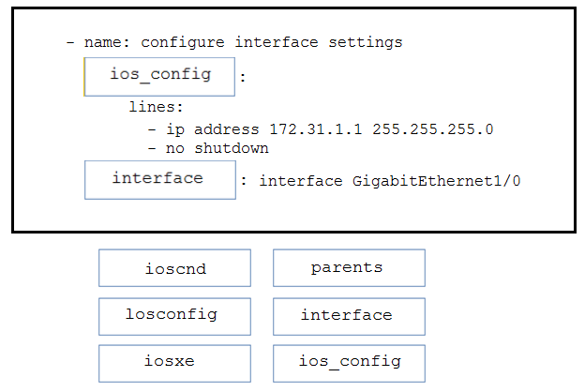Screen dimensions: 585x392
Task: Click the word configure in the task name
Action: pyautogui.click(x=183, y=43)
